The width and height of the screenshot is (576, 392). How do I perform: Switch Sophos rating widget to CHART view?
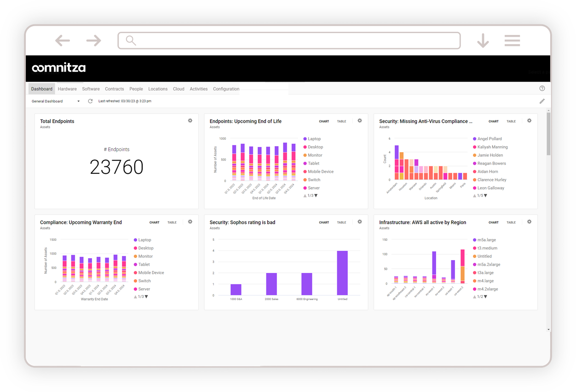tap(324, 222)
